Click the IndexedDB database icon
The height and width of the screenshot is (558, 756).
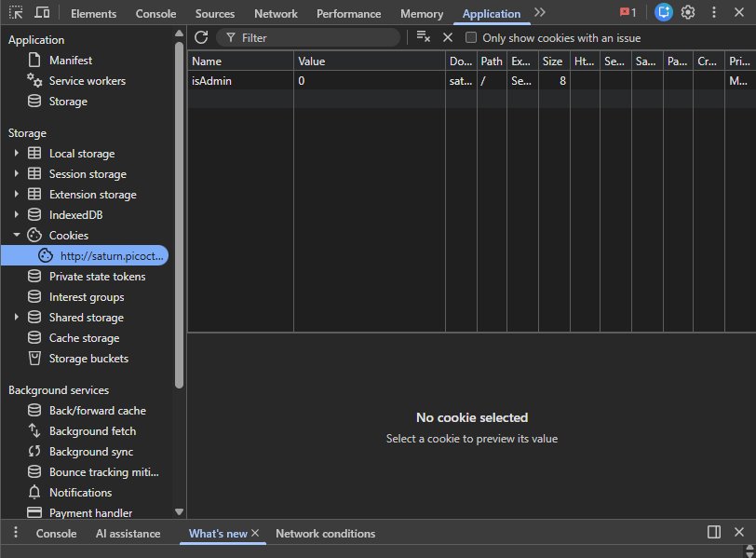tap(34, 214)
